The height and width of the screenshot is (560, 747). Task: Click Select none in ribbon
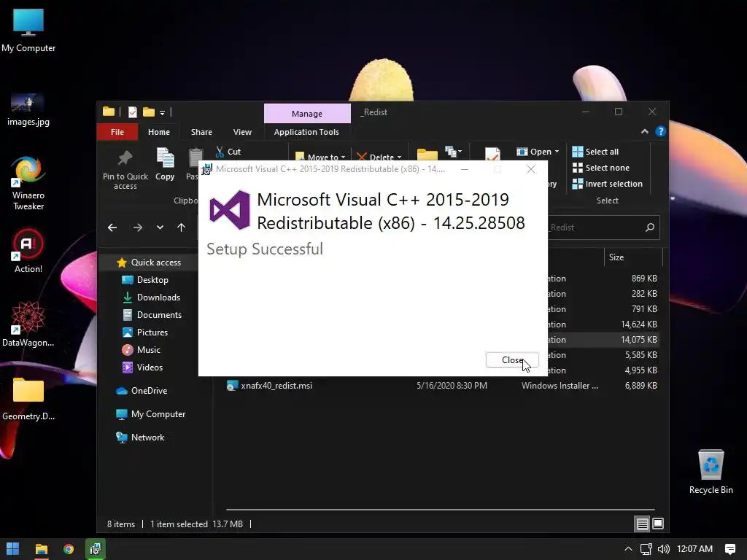[601, 168]
